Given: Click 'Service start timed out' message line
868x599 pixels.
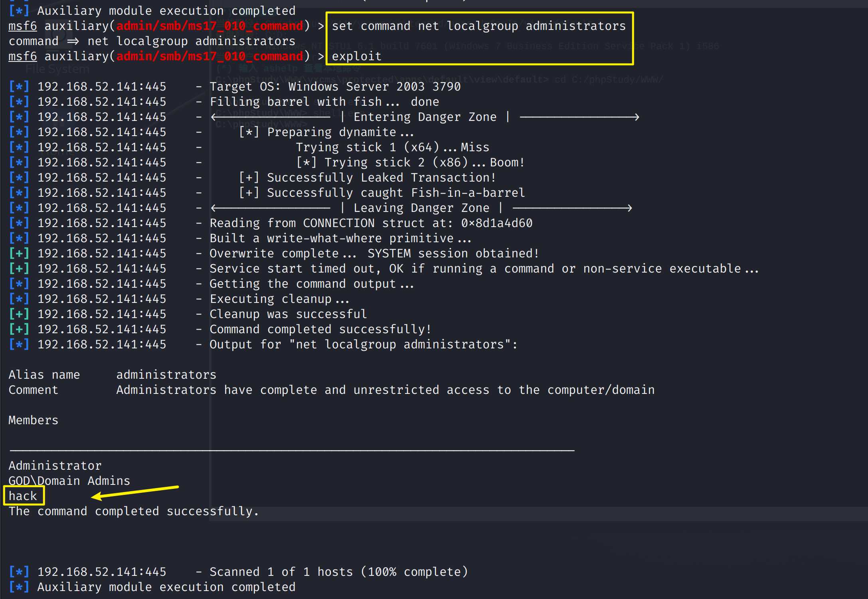Looking at the screenshot, I should coord(484,269).
